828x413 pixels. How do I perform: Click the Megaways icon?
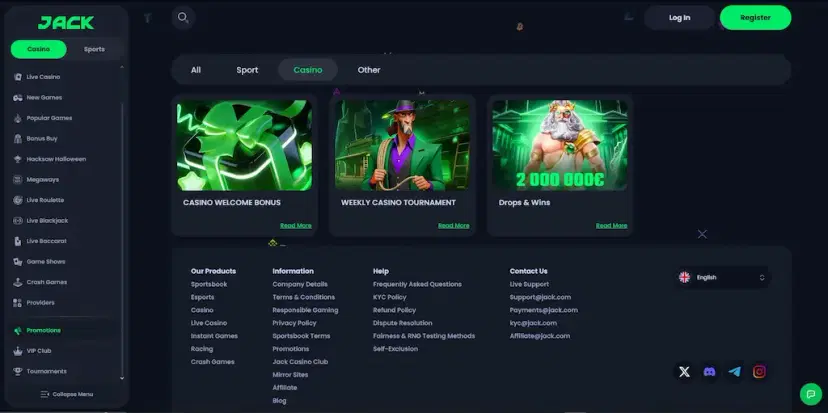(x=18, y=180)
